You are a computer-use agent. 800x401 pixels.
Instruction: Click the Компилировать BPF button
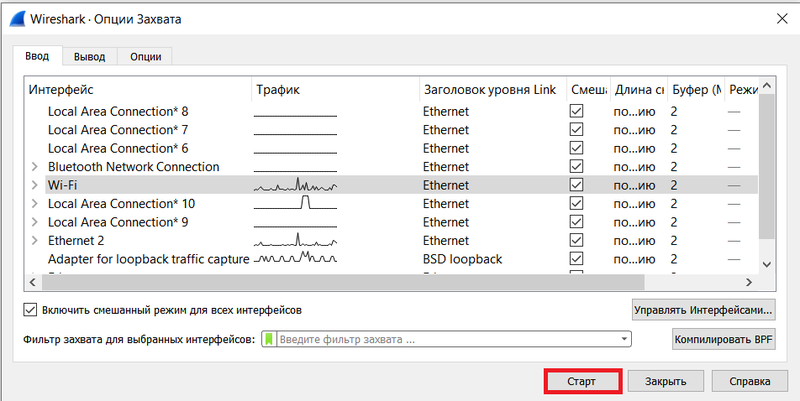(x=724, y=340)
